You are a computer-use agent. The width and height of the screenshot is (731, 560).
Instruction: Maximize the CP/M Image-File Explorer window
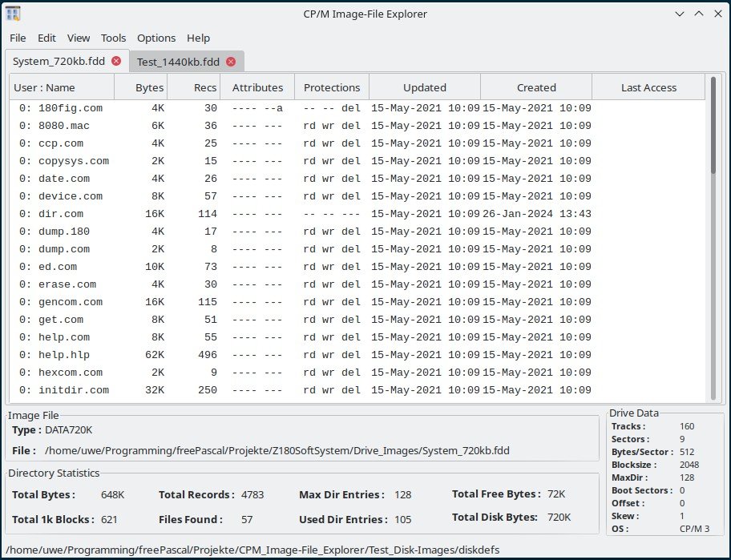[699, 14]
